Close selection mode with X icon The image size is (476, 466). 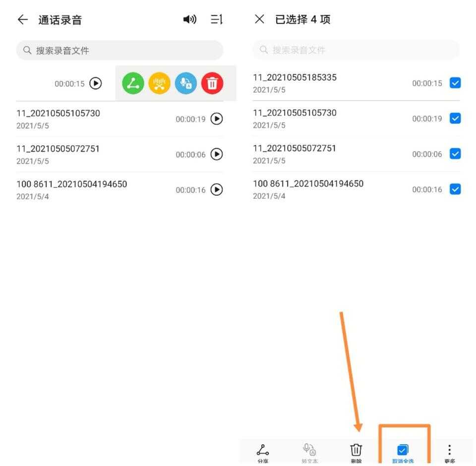259,19
